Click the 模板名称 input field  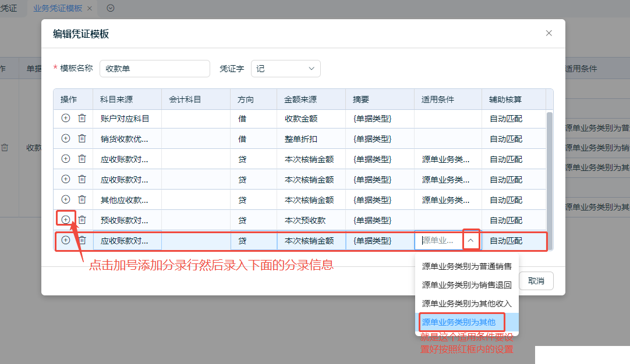click(x=154, y=69)
